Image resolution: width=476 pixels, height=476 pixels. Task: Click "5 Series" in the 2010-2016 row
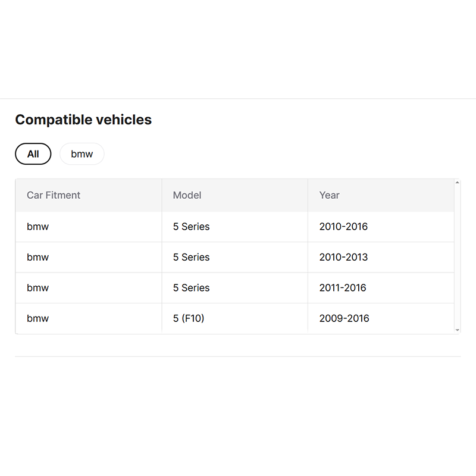click(191, 227)
